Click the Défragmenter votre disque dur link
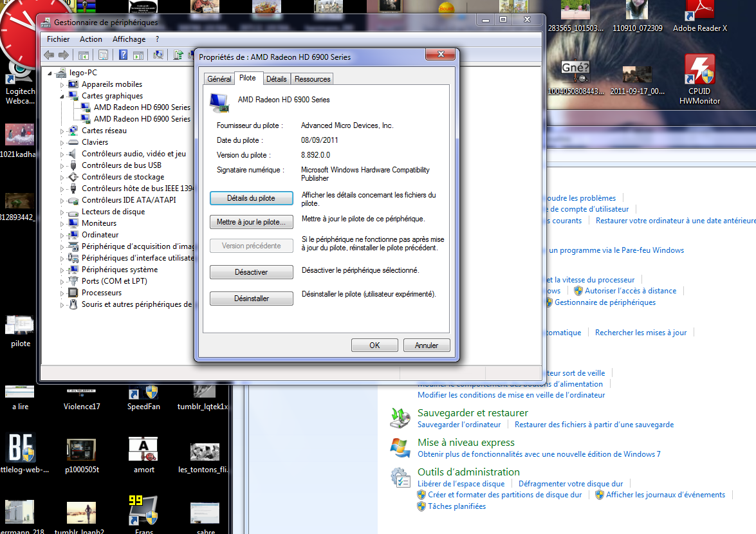Viewport: 756px width, 534px height. pyautogui.click(x=570, y=484)
